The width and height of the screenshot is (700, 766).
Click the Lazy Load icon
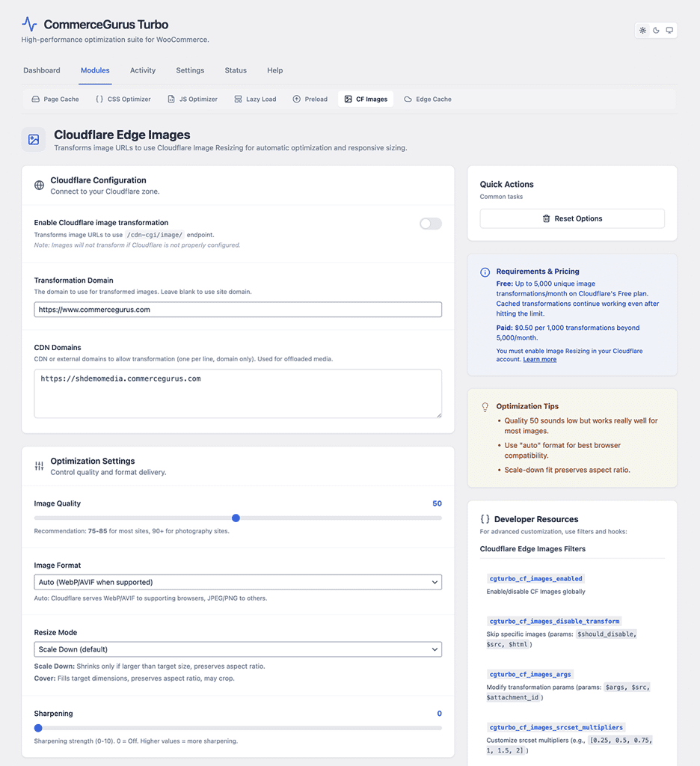click(x=238, y=99)
